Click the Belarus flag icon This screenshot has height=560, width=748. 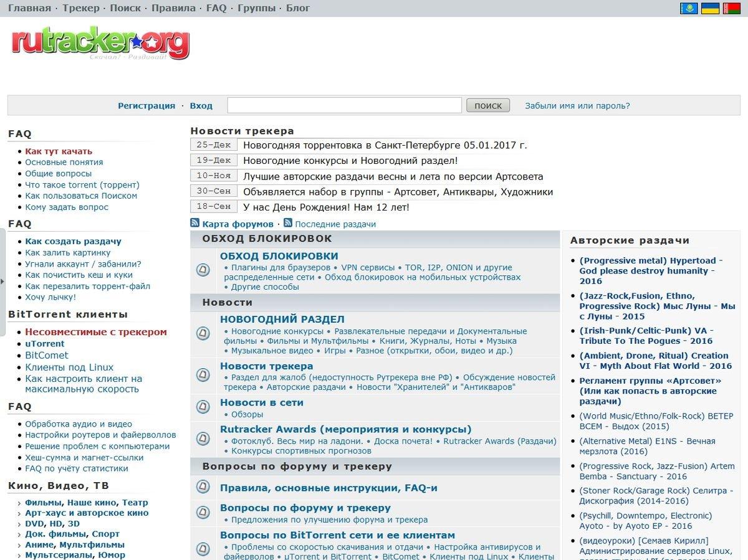click(x=731, y=8)
